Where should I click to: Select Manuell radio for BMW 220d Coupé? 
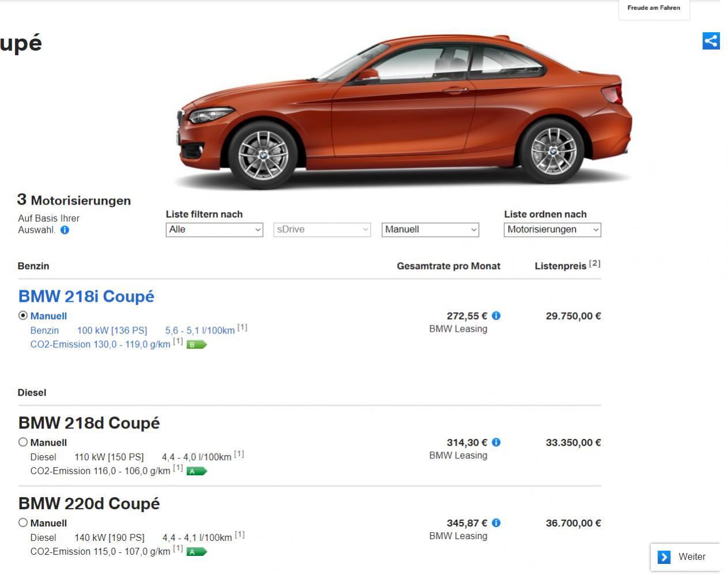click(x=23, y=523)
